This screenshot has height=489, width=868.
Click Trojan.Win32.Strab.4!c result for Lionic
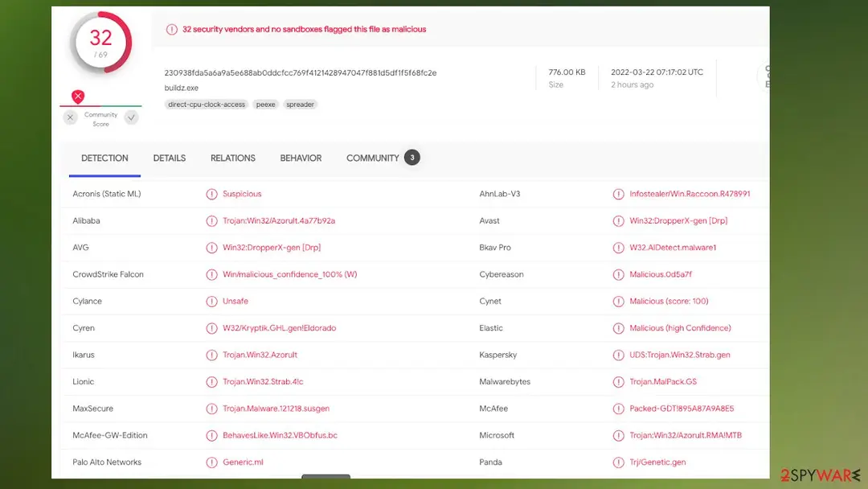[x=263, y=381]
